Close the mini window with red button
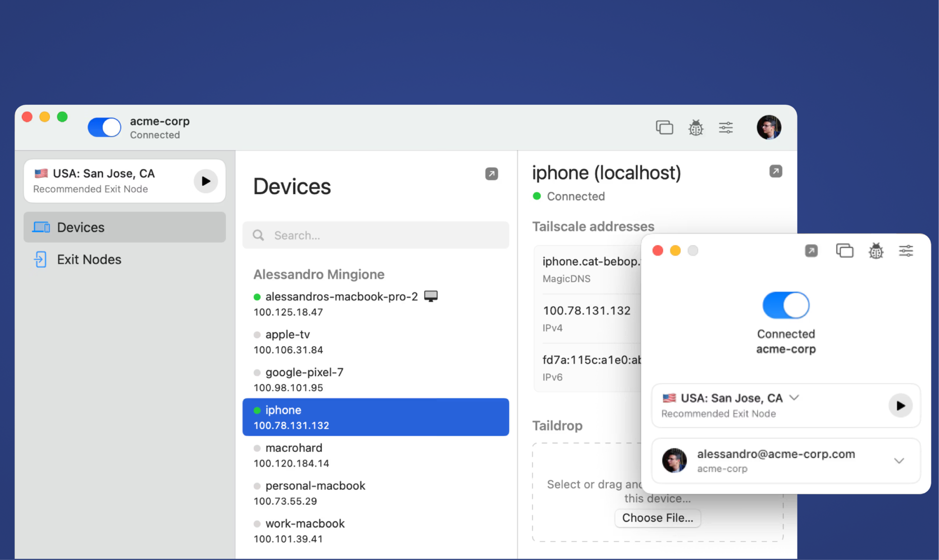 658,251
